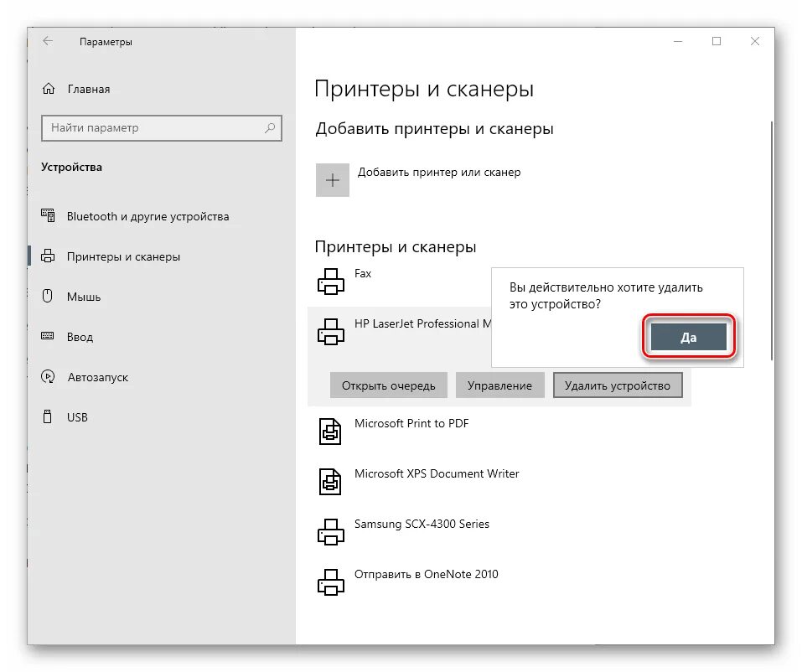Open the Ввод settings section

80,337
